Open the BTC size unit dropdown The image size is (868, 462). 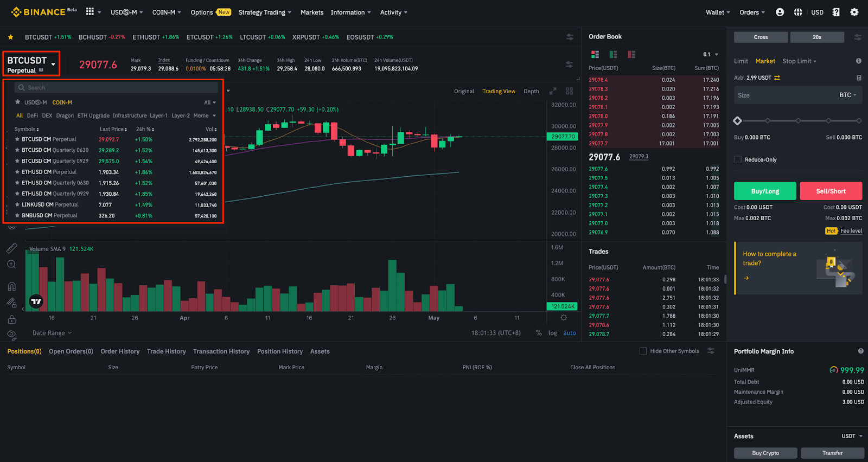[848, 95]
